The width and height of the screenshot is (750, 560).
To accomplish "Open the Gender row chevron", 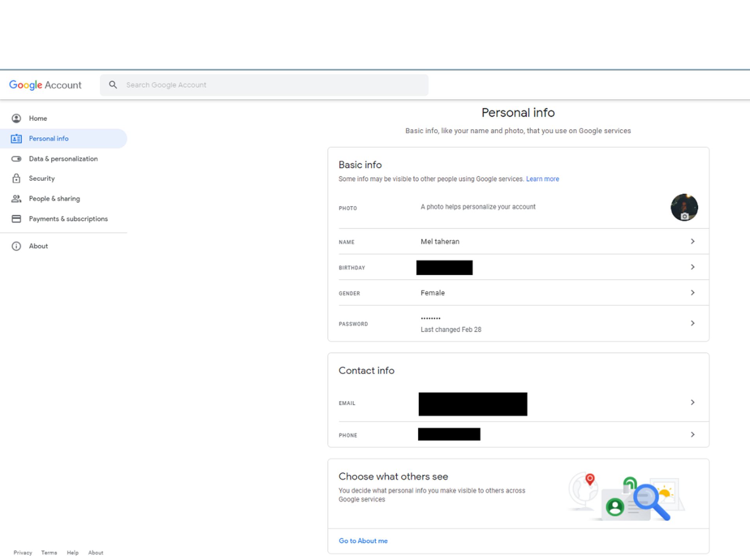I will coord(692,292).
